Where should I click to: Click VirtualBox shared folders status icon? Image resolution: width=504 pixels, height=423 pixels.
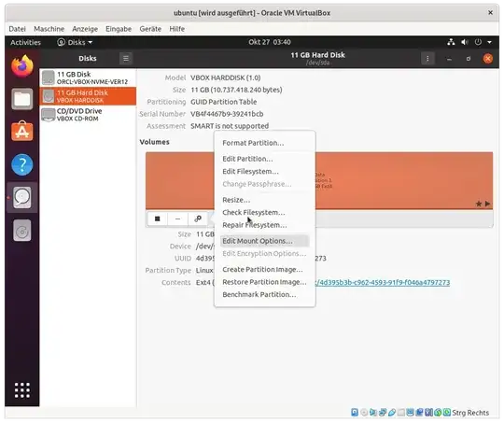(x=400, y=412)
